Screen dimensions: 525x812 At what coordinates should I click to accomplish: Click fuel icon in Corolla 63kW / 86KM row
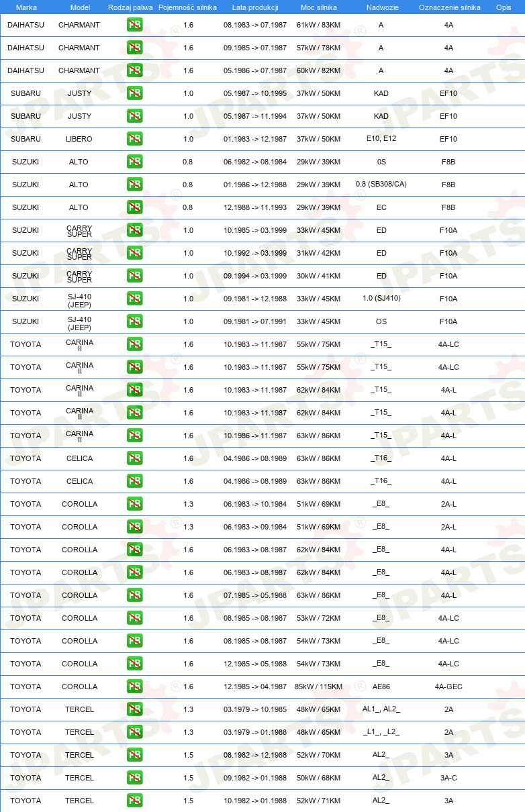click(134, 595)
